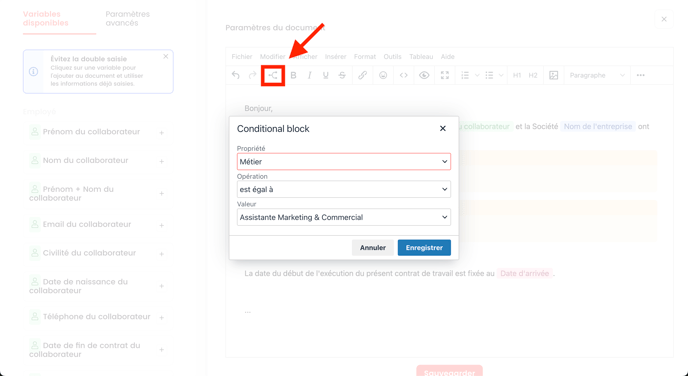Click the undo icon in editor toolbar

(x=236, y=75)
